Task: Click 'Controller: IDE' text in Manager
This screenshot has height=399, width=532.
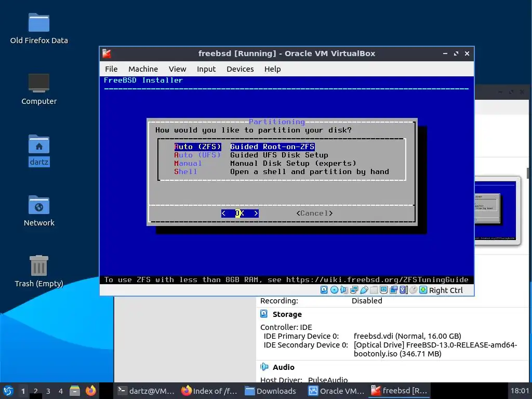Action: (286, 327)
